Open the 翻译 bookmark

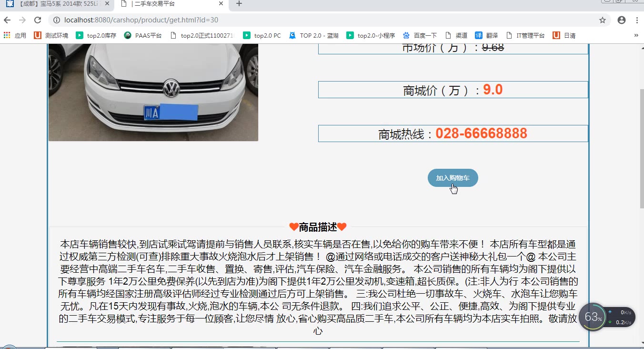(487, 35)
